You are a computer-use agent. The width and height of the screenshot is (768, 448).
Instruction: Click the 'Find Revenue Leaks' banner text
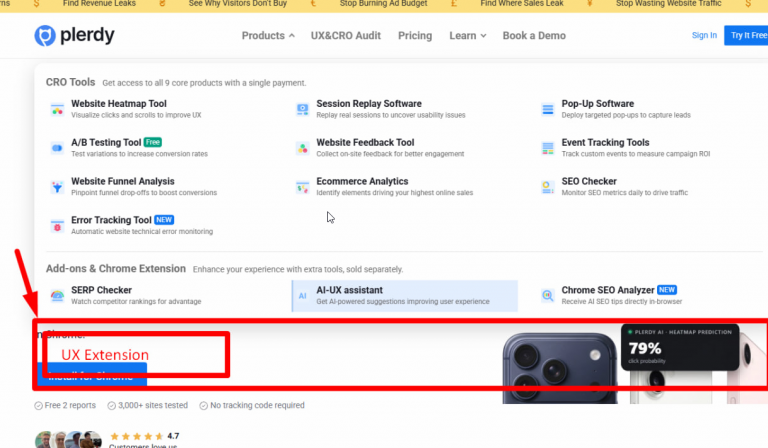[x=99, y=3]
